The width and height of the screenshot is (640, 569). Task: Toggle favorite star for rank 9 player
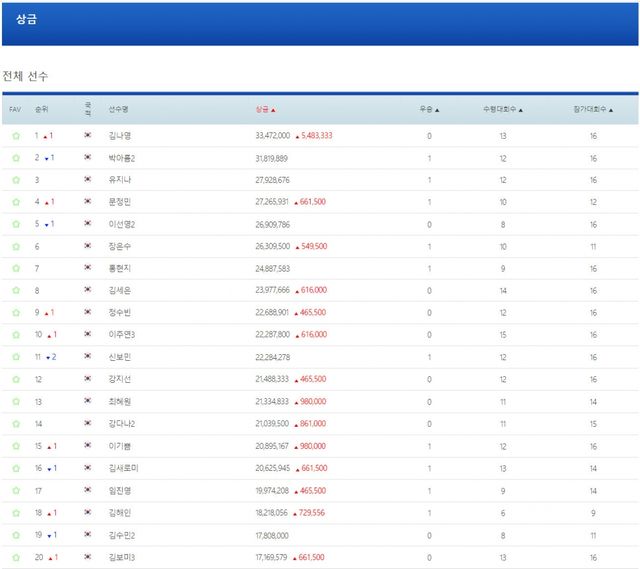(x=15, y=312)
